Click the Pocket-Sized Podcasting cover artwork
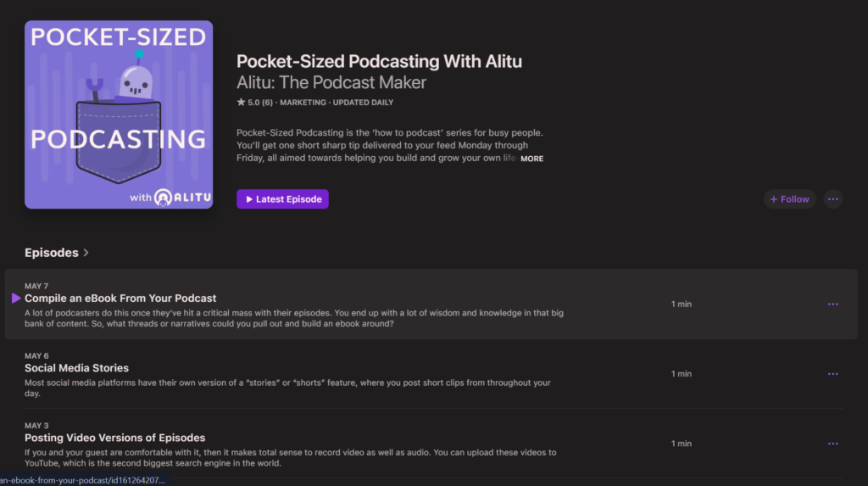This screenshot has width=868, height=486. pyautogui.click(x=119, y=115)
